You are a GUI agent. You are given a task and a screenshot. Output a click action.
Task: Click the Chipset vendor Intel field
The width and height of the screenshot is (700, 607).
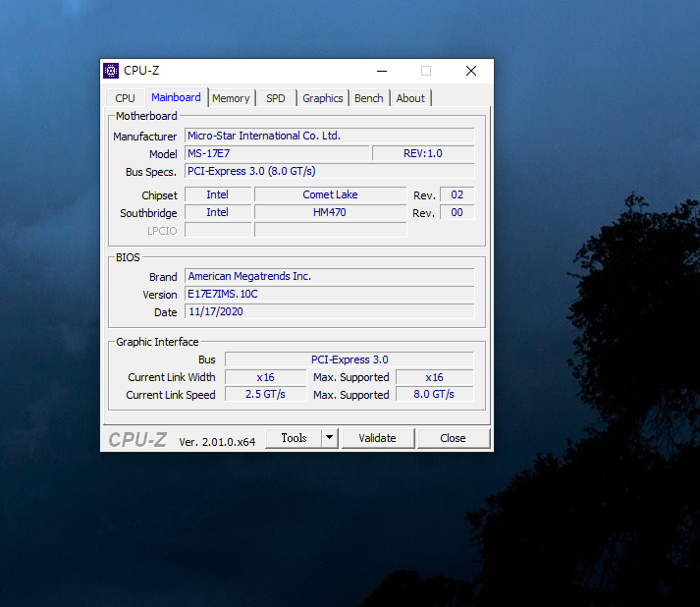pyautogui.click(x=218, y=194)
